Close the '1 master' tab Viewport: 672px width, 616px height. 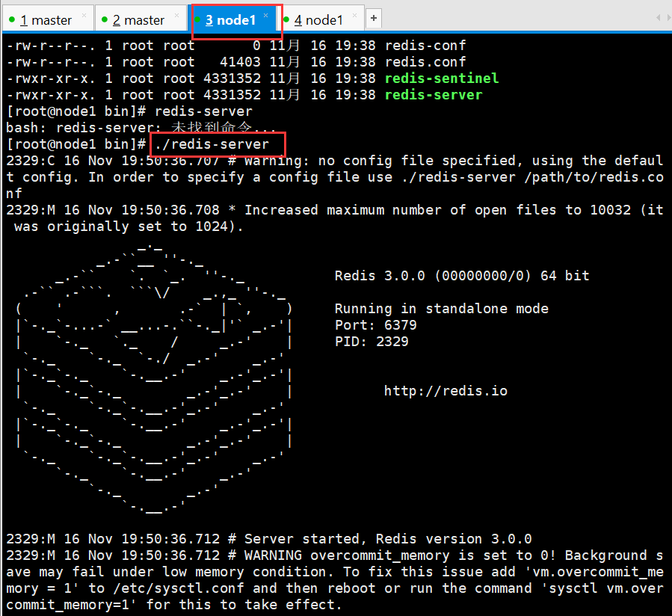[84, 16]
